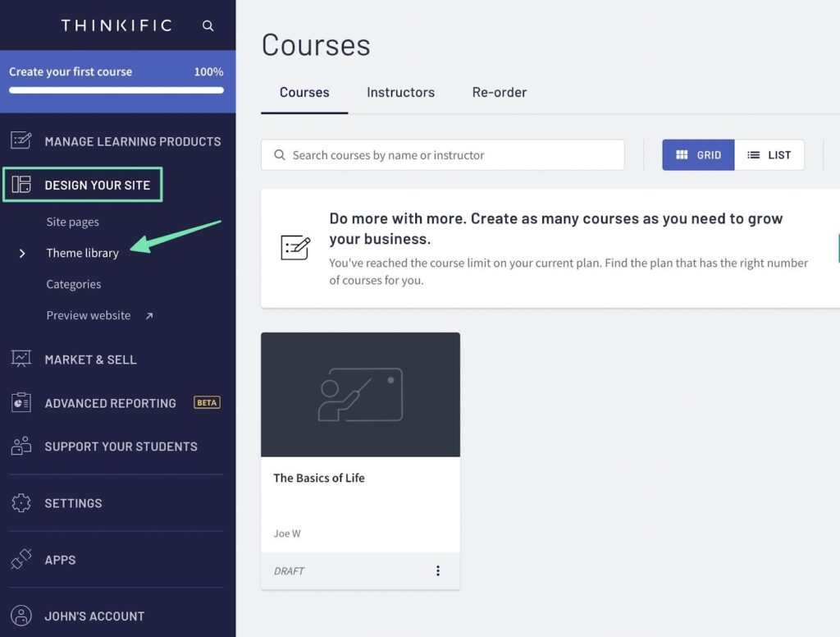Expand the Theme library chevron
The image size is (840, 637).
22,253
